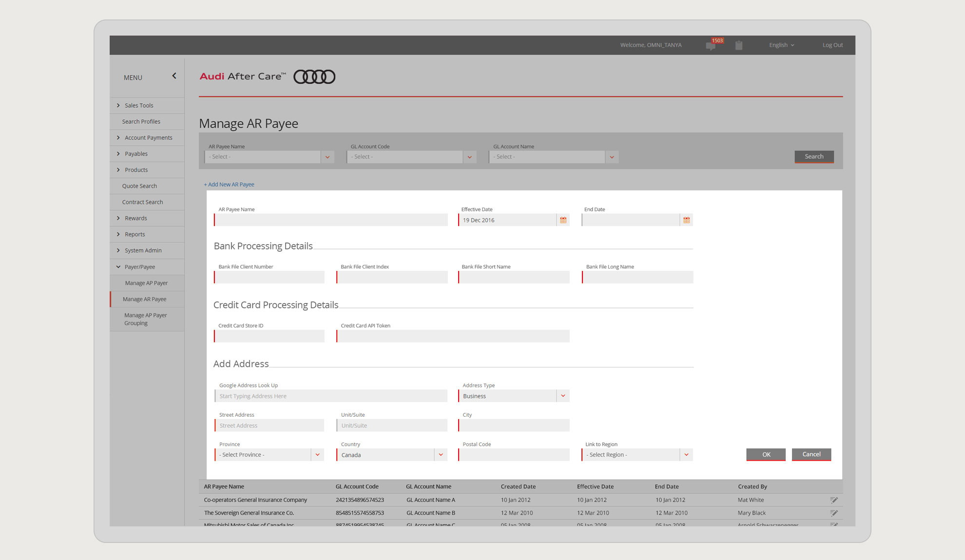Image resolution: width=965 pixels, height=560 pixels.
Task: Click the Search button
Action: click(x=814, y=156)
